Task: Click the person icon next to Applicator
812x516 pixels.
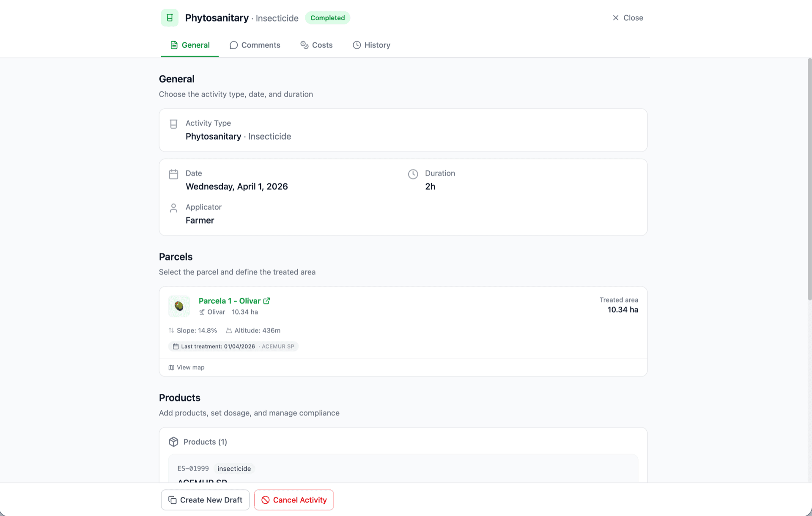Action: (173, 208)
